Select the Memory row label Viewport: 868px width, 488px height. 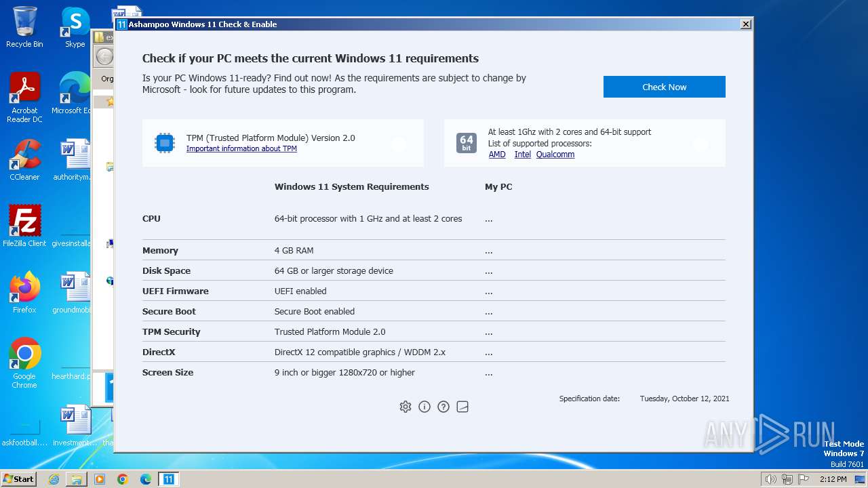pos(160,251)
